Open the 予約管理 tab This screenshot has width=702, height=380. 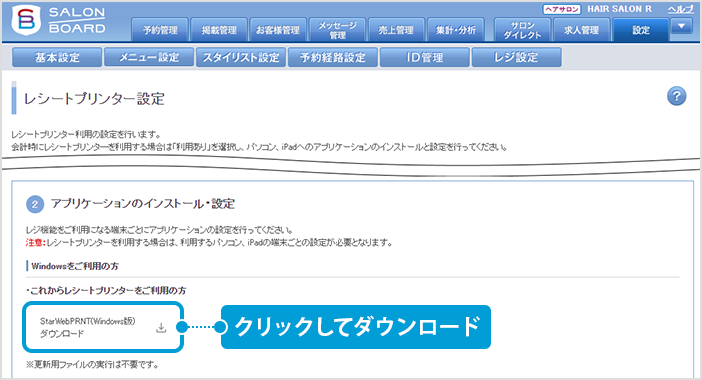tap(160, 30)
